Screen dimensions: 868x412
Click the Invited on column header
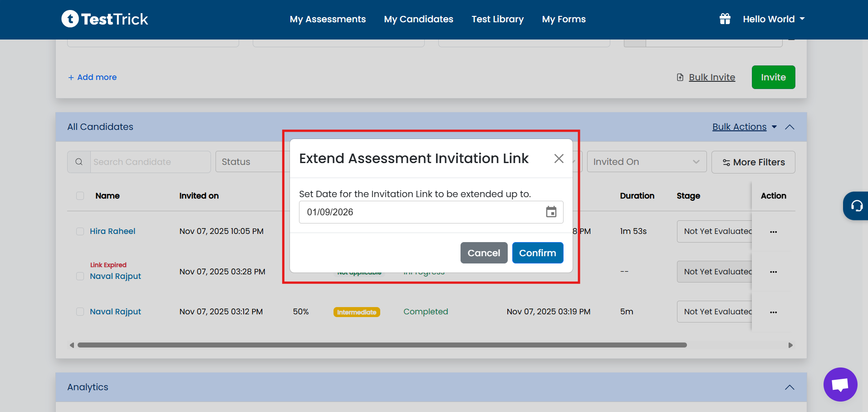(x=199, y=196)
